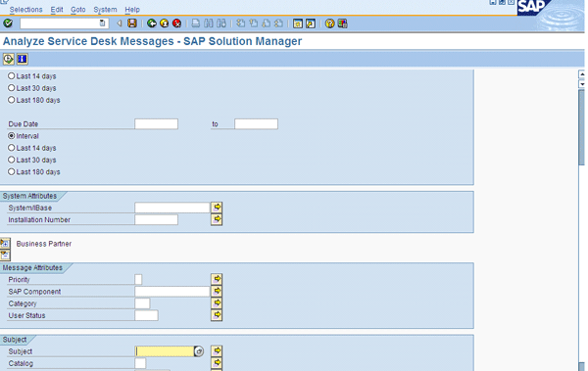Click the Customize local layout icon
This screenshot has height=371, width=588.
pos(342,23)
